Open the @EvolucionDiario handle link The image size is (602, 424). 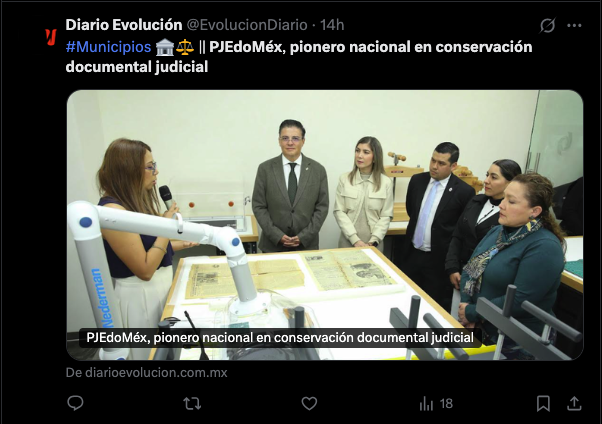point(247,25)
